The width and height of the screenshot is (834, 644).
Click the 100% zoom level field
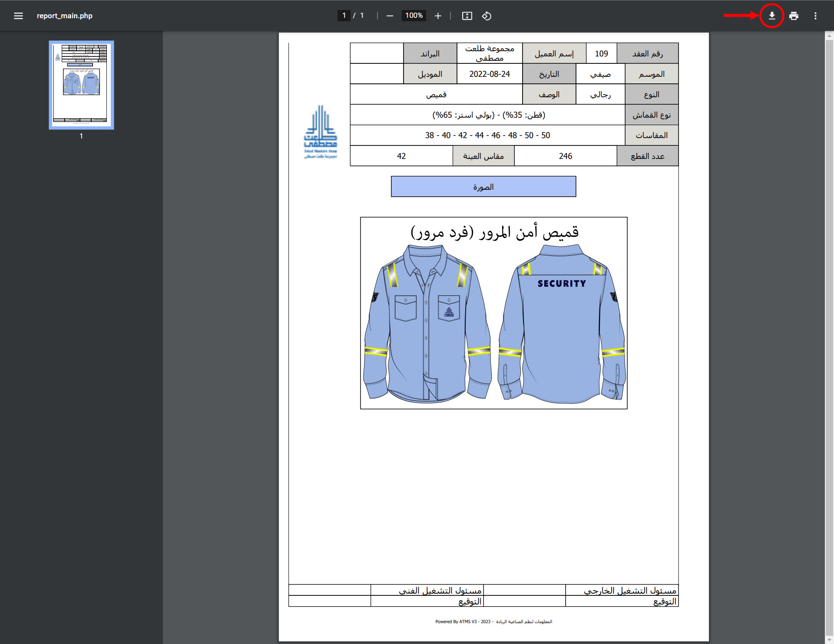coord(414,16)
